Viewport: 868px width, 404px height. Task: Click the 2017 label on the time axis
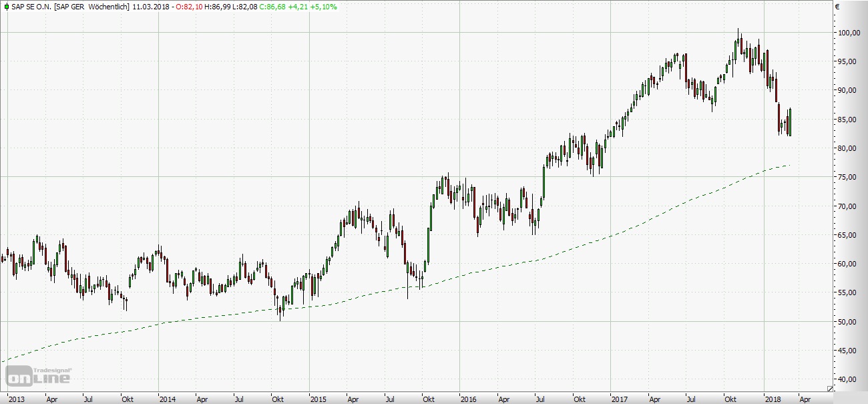621,399
